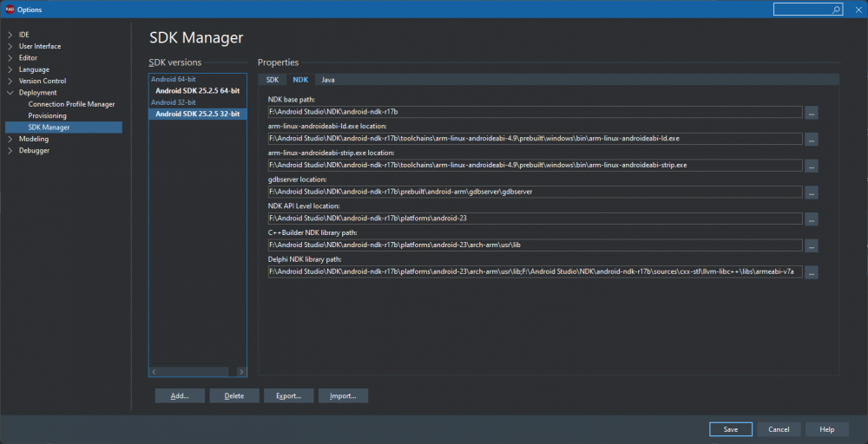Click the NDK base path field
This screenshot has height=444, width=868.
point(536,112)
